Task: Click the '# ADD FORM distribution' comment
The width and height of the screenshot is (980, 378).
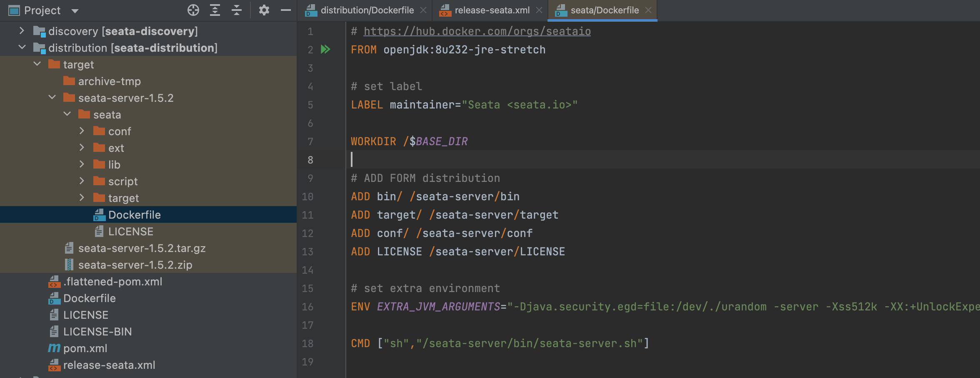Action: [x=425, y=178]
